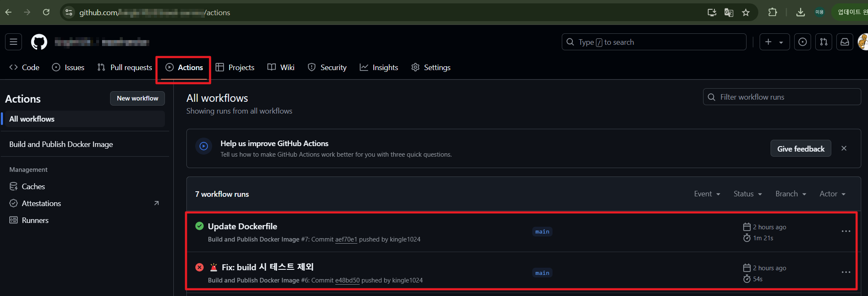Switch to the Projects tab
Viewport: 868px width, 296px height.
coord(235,67)
